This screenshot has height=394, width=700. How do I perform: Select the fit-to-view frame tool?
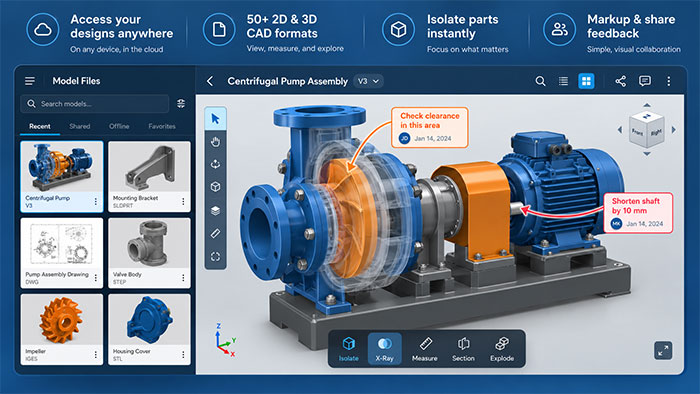[x=215, y=257]
